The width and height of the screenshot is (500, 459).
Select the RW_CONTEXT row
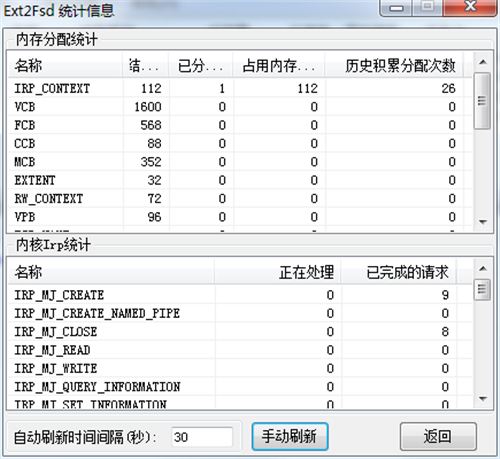click(x=240, y=198)
